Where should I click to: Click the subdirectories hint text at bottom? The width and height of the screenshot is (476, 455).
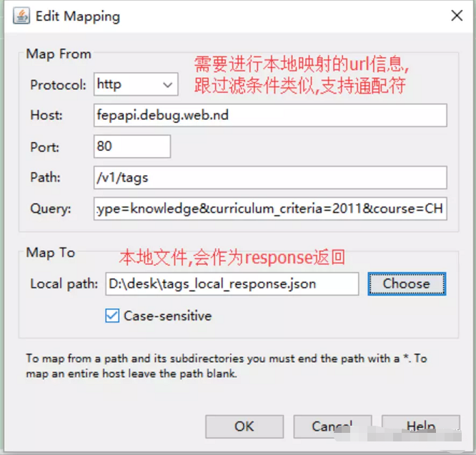pos(227,366)
